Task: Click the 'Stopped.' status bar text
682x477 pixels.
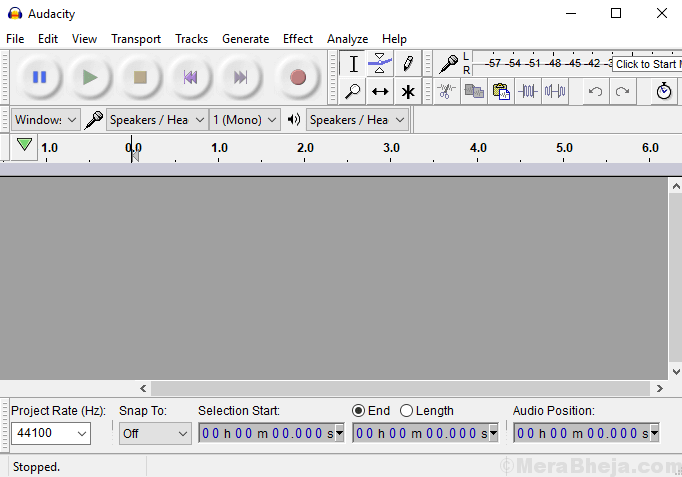Action: tap(37, 467)
